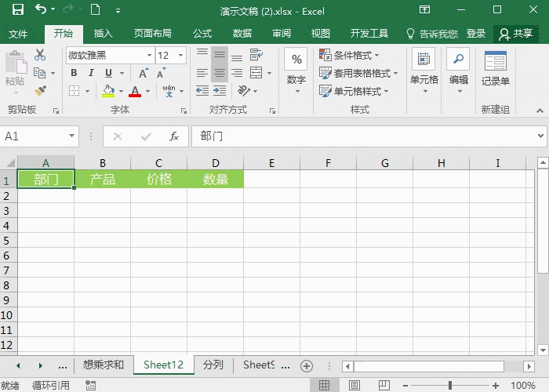Click the Cut scissors icon

point(40,55)
